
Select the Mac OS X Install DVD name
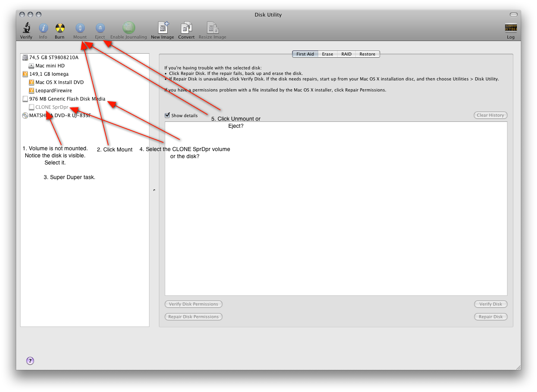[x=60, y=82]
